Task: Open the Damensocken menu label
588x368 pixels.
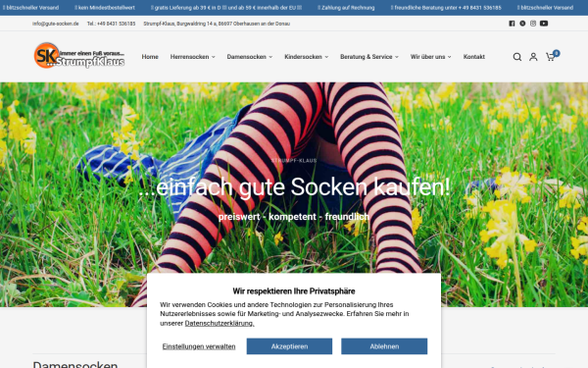Action: pos(246,57)
